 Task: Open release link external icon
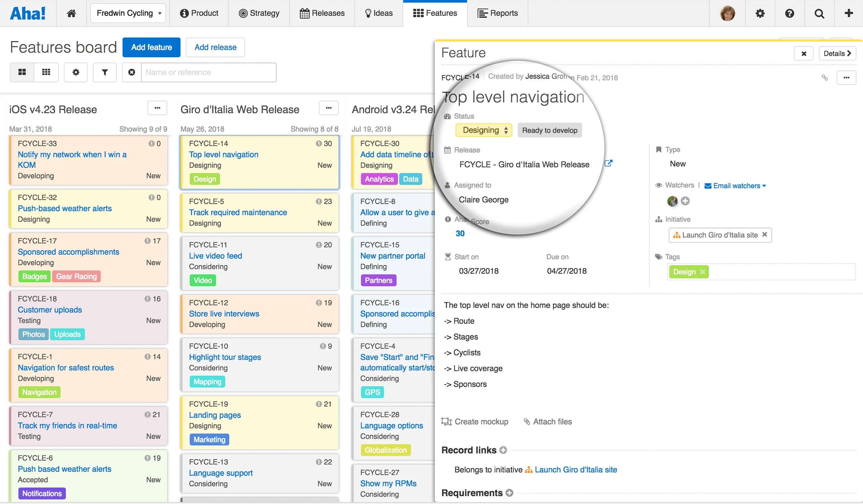point(608,164)
